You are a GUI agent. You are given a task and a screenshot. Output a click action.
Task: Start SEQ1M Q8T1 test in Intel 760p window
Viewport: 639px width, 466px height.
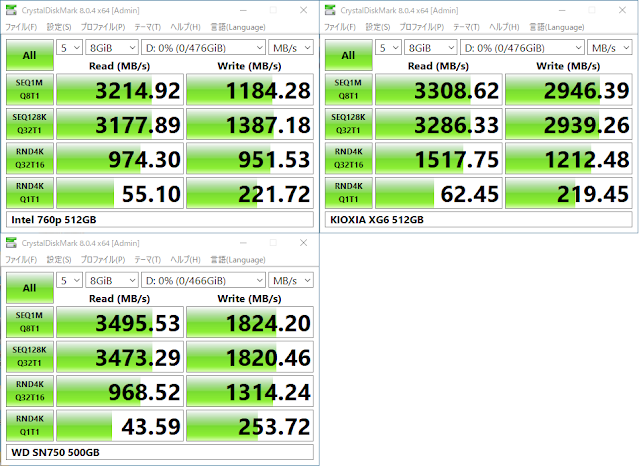[30, 89]
